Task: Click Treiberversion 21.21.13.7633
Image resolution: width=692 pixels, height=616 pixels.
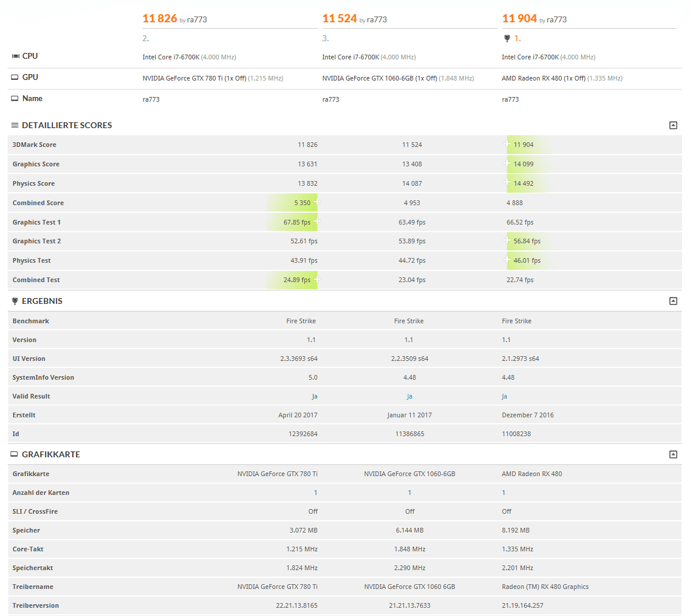Action: (409, 606)
